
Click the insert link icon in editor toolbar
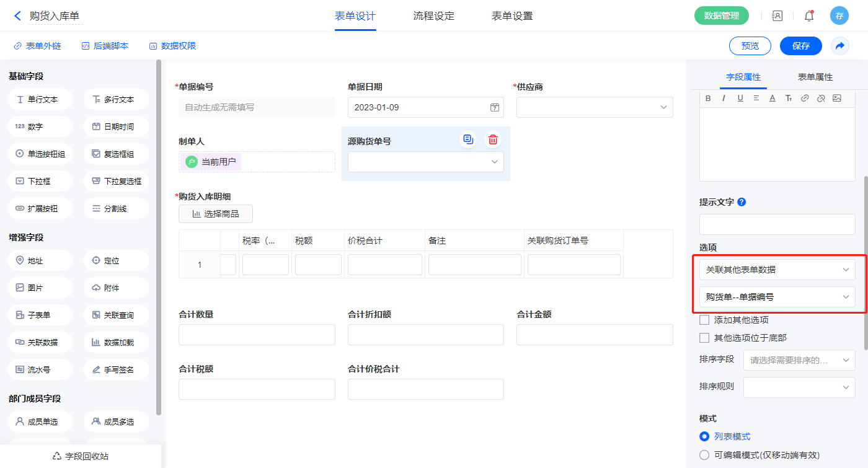(805, 98)
